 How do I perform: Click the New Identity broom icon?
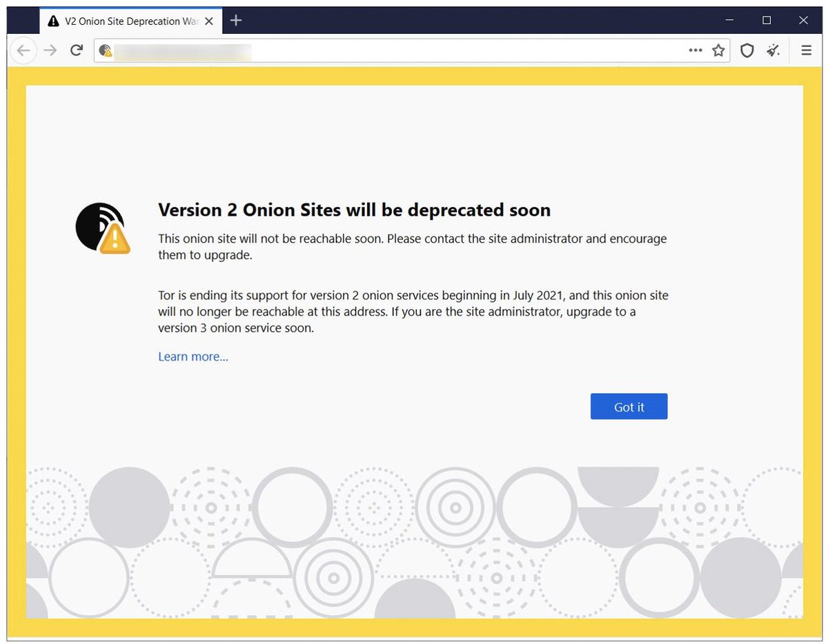[773, 50]
